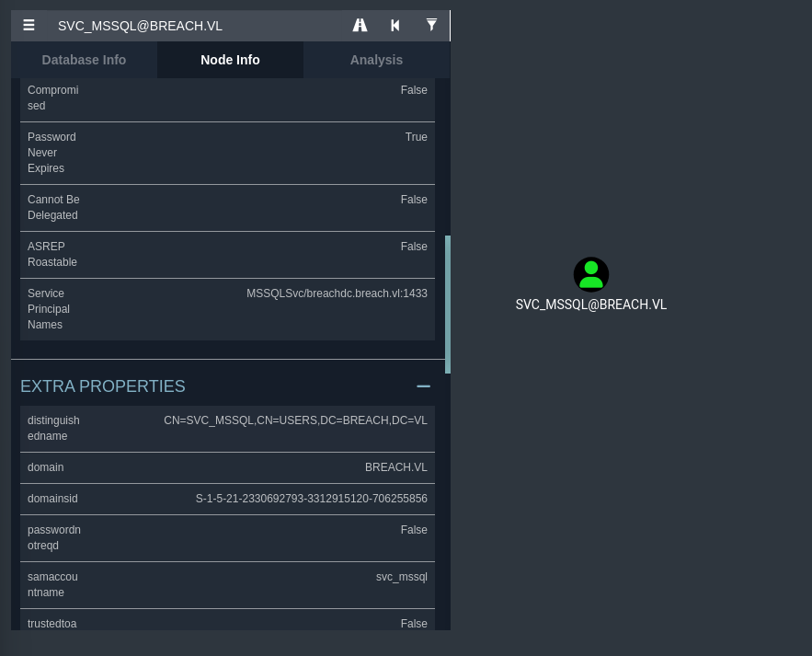Click the distinguishedname CN=SVC_MSSQL value
Image resolution: width=812 pixels, height=656 pixels.
click(x=295, y=420)
